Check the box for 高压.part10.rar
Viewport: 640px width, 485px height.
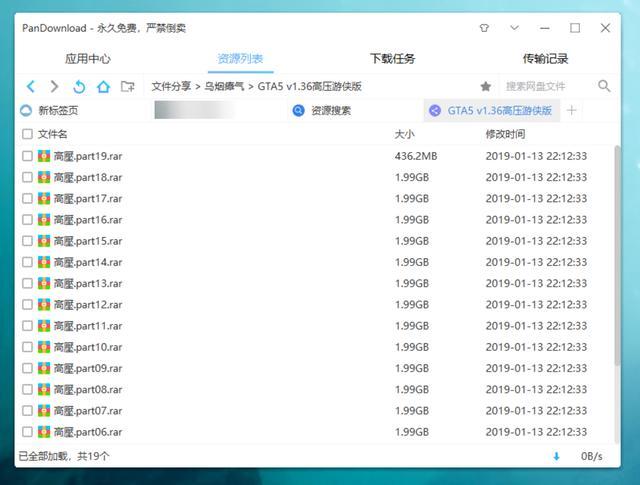point(27,347)
